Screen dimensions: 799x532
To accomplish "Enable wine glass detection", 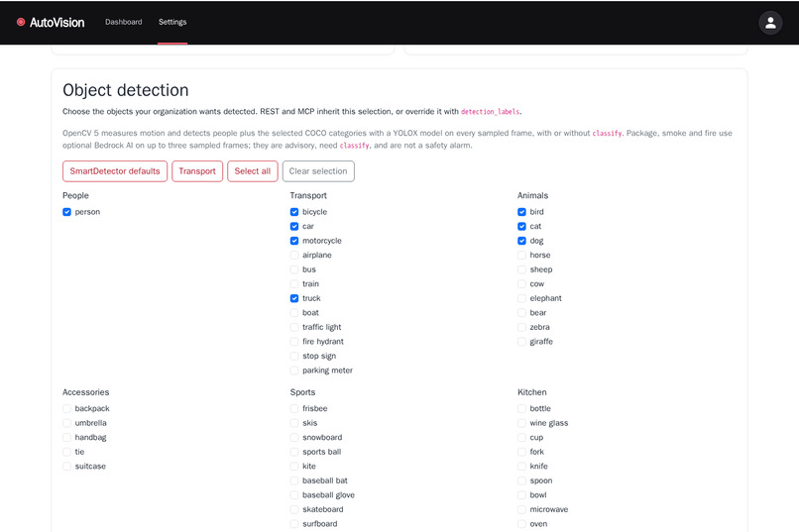I will (521, 423).
